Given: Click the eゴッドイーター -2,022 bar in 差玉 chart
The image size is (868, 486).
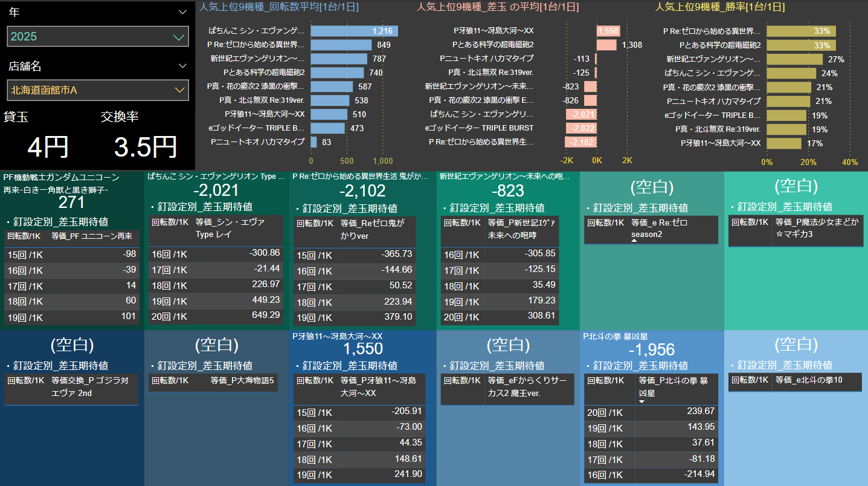Looking at the screenshot, I should pos(581,128).
